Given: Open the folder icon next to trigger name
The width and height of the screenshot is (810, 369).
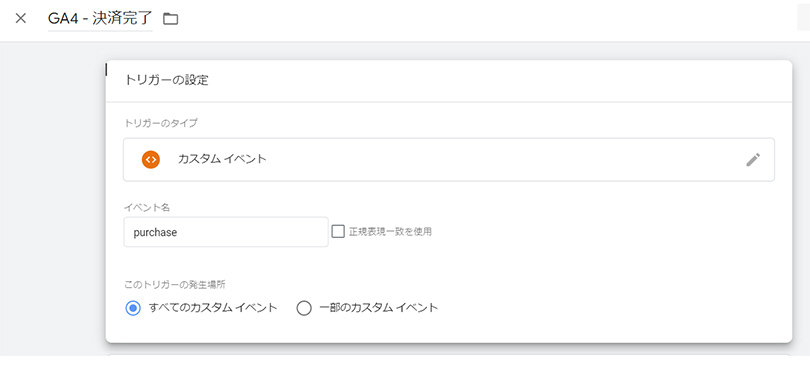Looking at the screenshot, I should pyautogui.click(x=170, y=19).
